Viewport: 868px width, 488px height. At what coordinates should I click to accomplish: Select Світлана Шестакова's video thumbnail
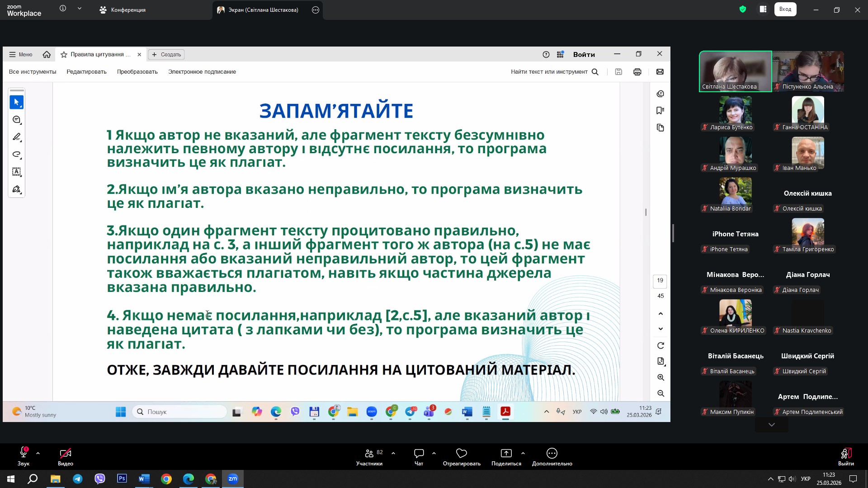735,71
